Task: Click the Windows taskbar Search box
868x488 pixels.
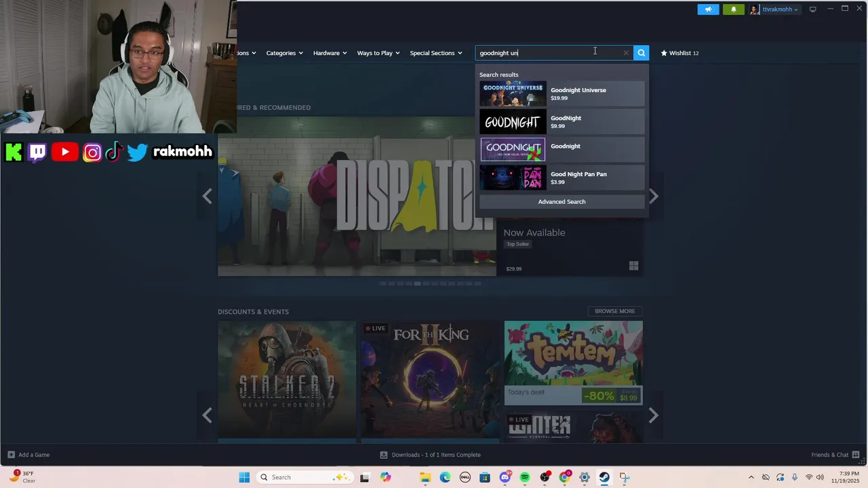Action: [304, 477]
